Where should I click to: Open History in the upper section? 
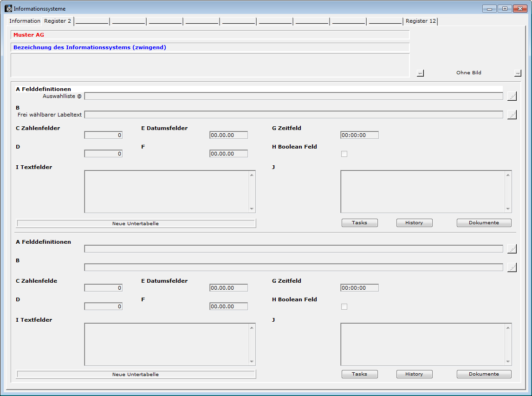[x=414, y=223]
